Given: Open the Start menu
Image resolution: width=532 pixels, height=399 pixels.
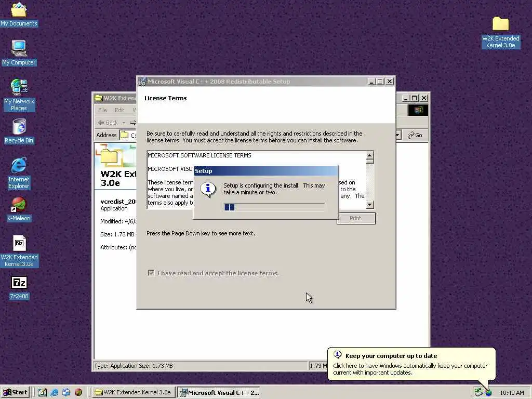Looking at the screenshot, I should (x=16, y=392).
